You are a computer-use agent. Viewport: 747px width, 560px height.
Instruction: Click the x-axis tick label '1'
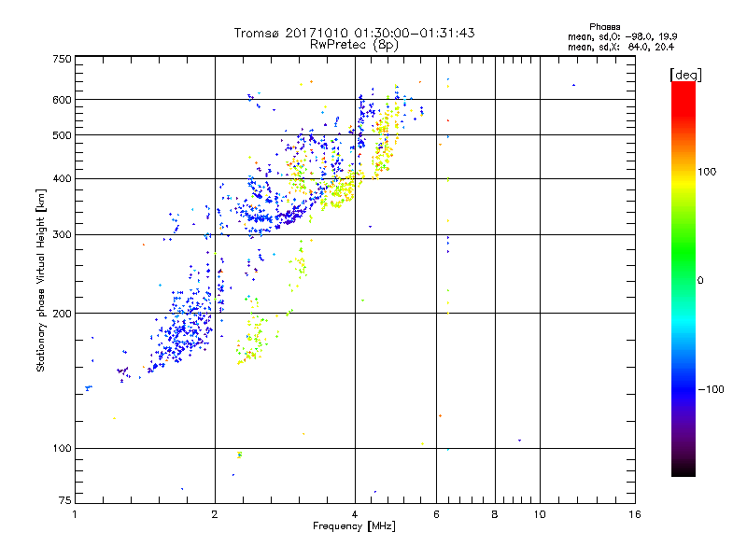(x=75, y=514)
